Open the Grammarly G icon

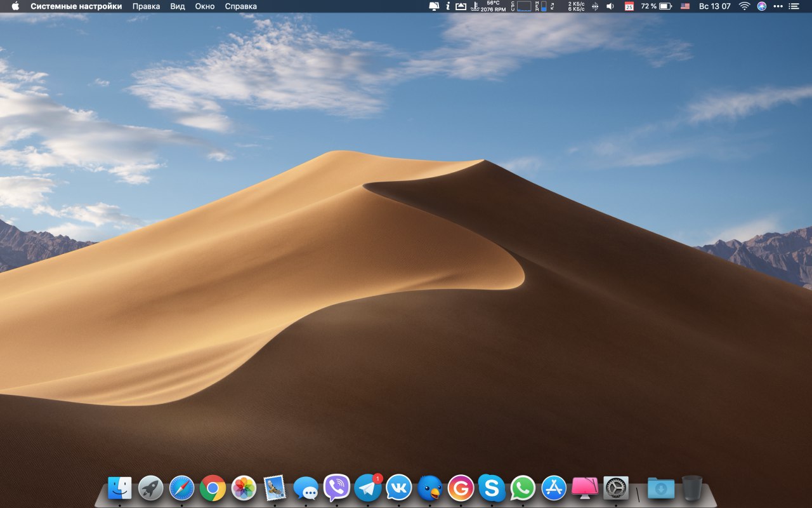[x=461, y=488]
